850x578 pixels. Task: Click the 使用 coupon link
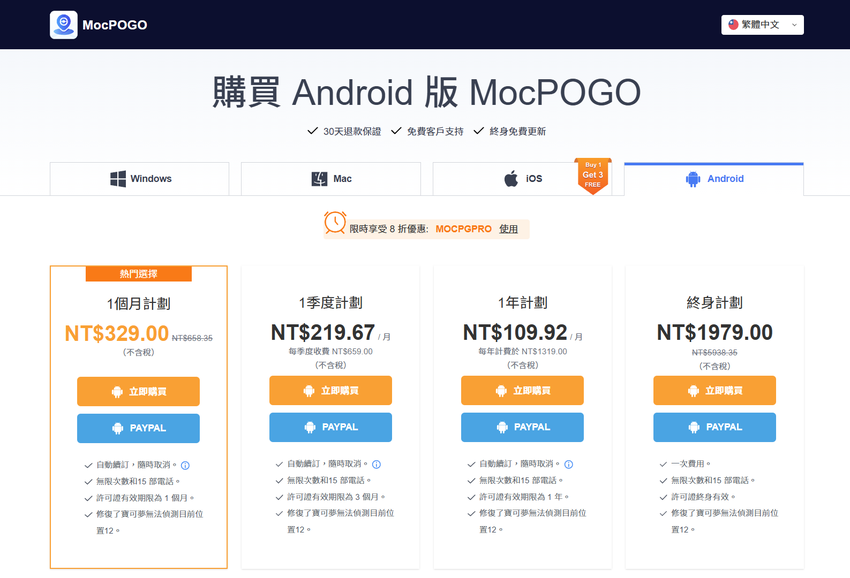(508, 229)
